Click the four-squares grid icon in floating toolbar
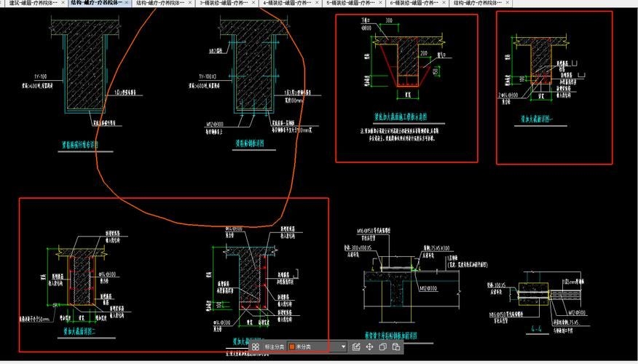Image resolution: width=638 pixels, height=364 pixels. tap(256, 347)
